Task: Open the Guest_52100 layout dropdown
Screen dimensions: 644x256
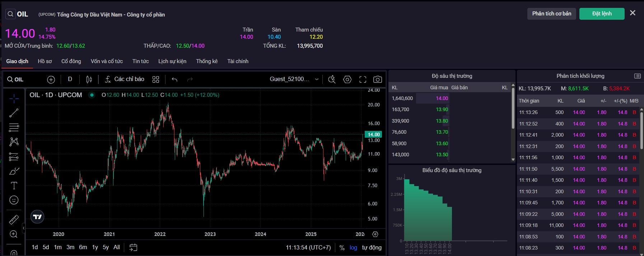Action: tap(294, 79)
